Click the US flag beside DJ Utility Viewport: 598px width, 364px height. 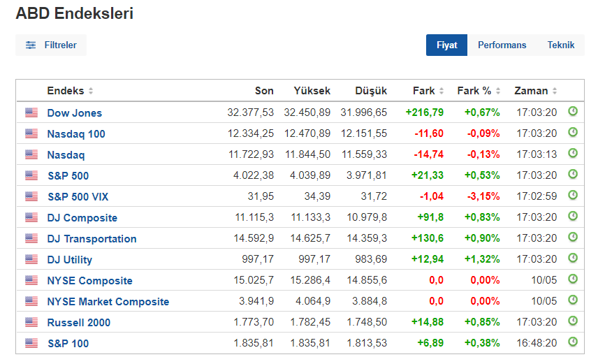coord(31,259)
